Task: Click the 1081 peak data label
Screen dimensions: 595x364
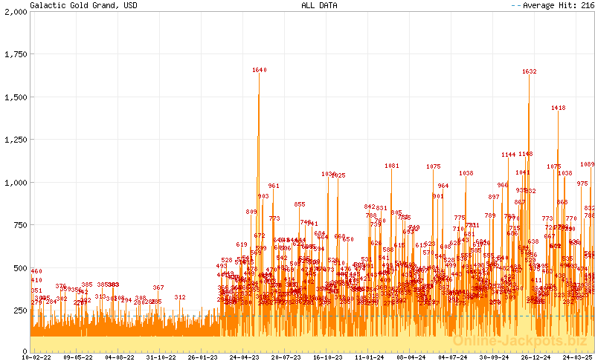Action: pos(392,166)
